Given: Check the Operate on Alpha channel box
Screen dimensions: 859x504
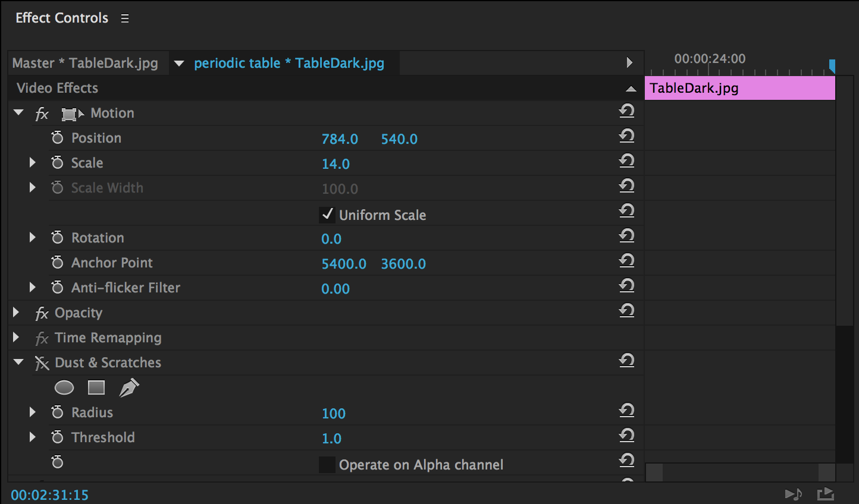Looking at the screenshot, I should point(327,464).
